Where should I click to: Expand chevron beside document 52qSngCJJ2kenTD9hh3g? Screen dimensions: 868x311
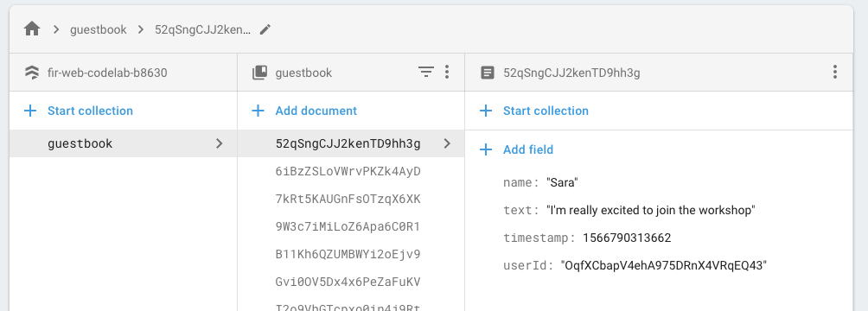coord(447,144)
